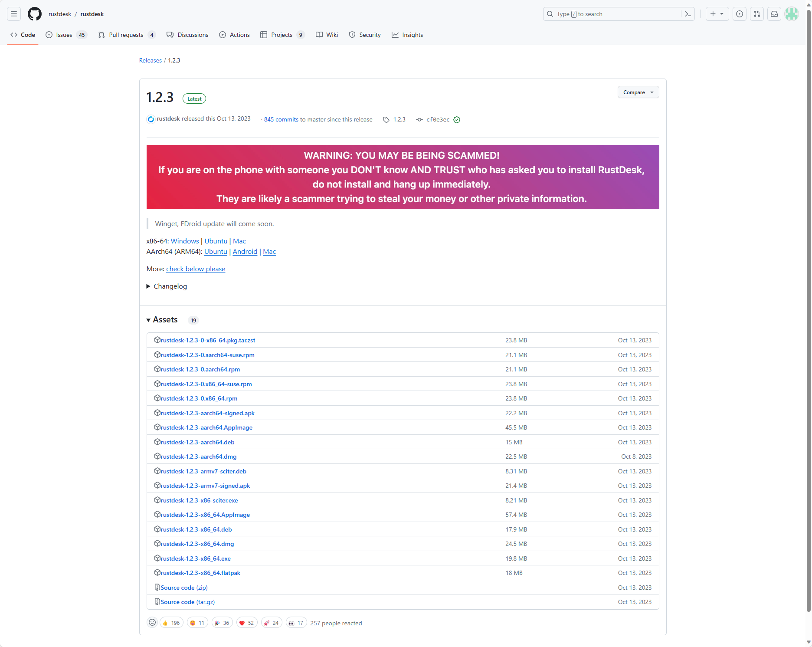The height and width of the screenshot is (647, 812).
Task: Click package icon for rustdesk-1.2.3-x86_64.AppImage
Action: 157,514
